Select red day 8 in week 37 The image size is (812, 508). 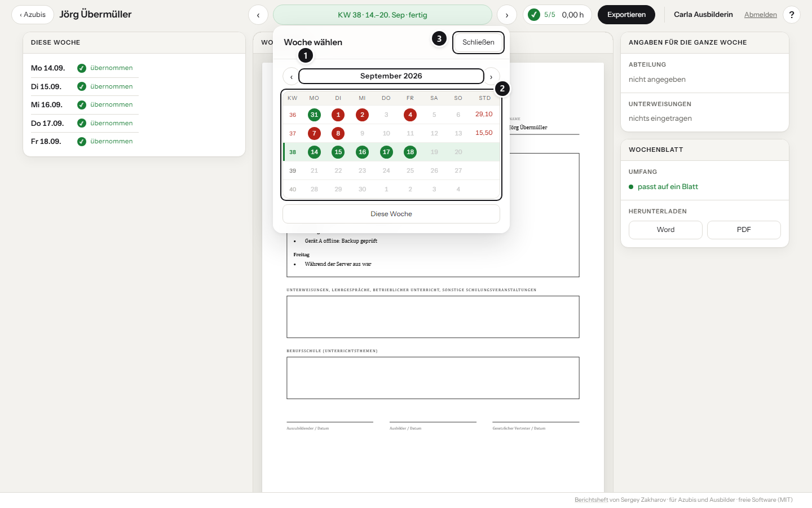[x=338, y=133]
